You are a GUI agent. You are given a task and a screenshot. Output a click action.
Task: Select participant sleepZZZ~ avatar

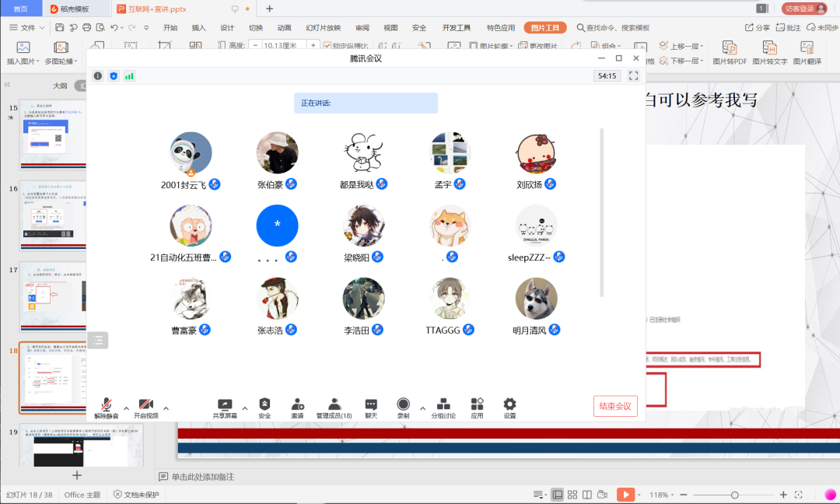pos(536,226)
